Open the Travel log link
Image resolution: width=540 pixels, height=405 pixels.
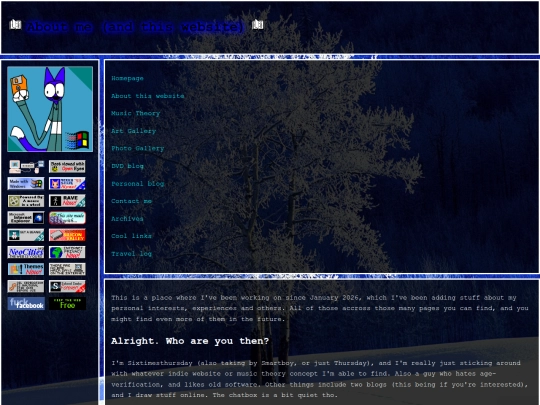(x=132, y=254)
